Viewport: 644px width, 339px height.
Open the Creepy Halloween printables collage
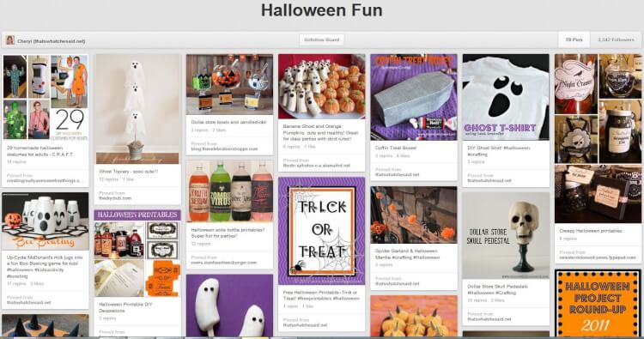coord(598,139)
